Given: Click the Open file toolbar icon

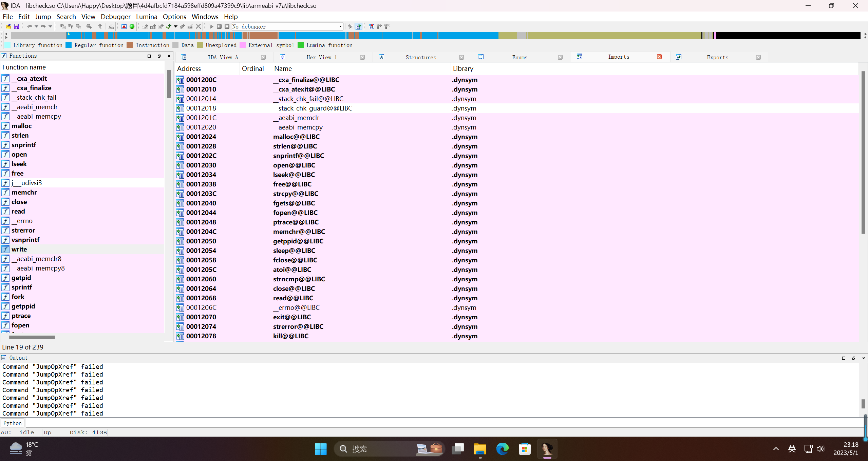Looking at the screenshot, I should (x=8, y=26).
